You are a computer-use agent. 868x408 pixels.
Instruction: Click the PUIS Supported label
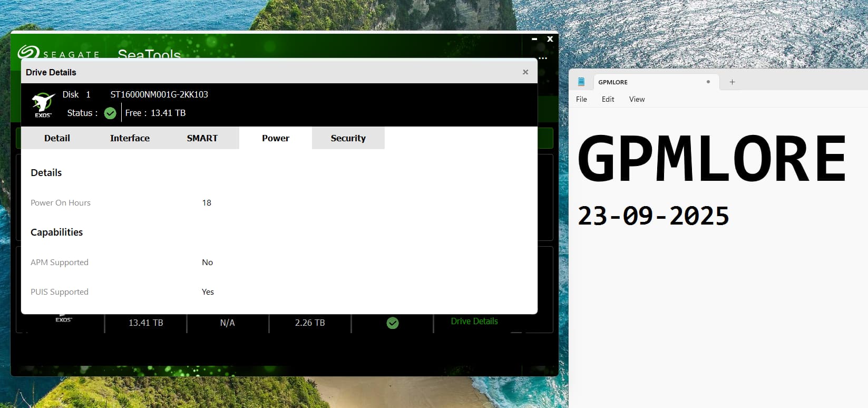click(60, 292)
